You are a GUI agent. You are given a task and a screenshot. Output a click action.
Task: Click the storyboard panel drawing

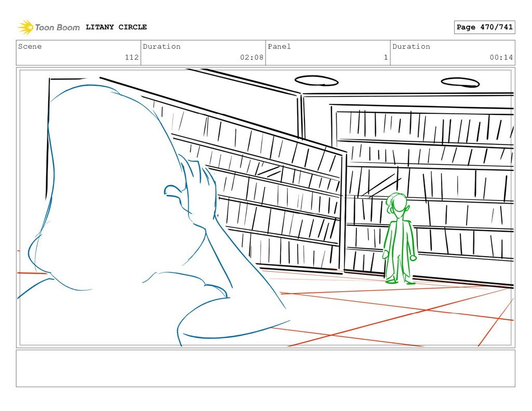pos(265,207)
